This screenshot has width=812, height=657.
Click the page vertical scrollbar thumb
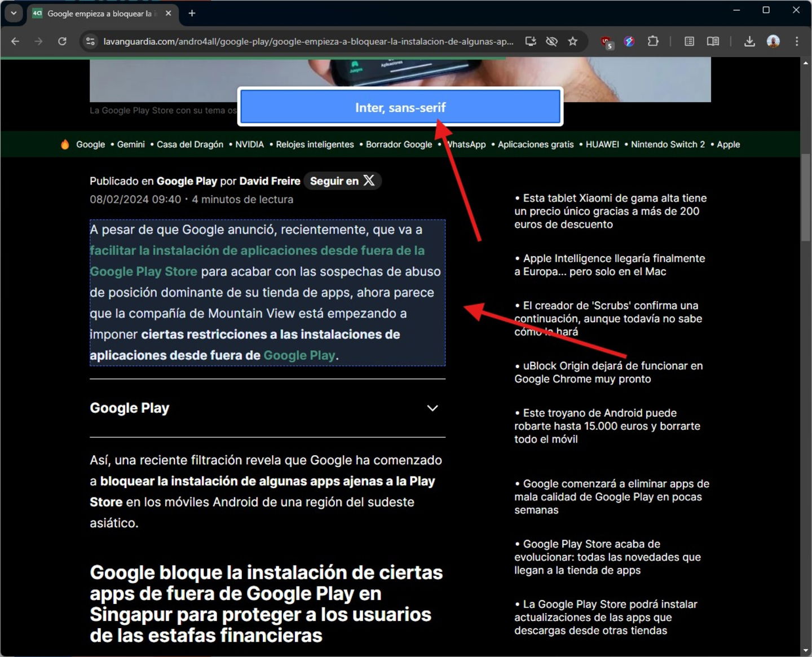pyautogui.click(x=805, y=196)
